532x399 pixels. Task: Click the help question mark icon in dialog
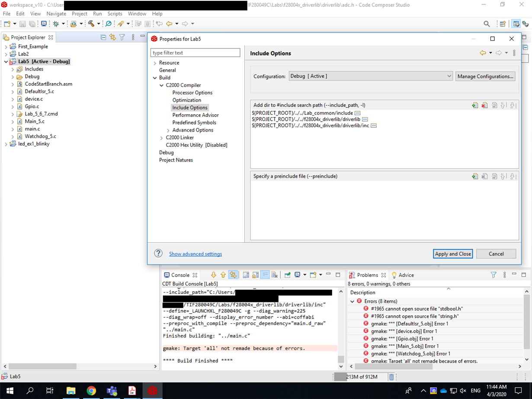pyautogui.click(x=158, y=254)
